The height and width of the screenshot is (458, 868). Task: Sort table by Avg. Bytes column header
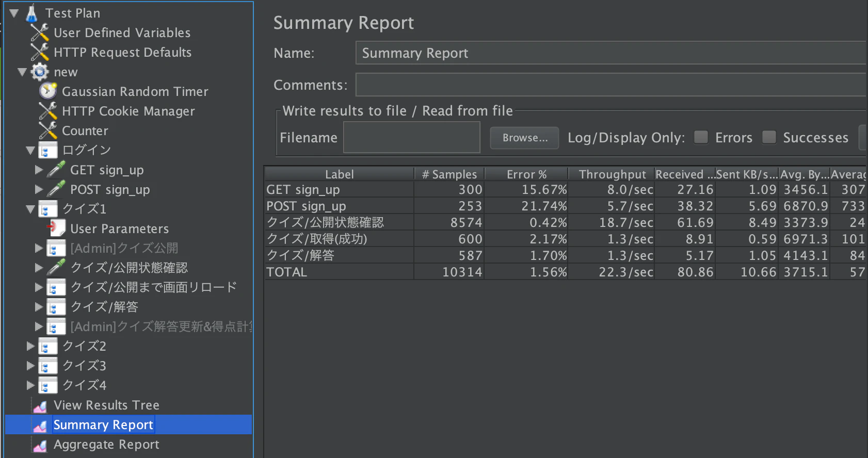click(804, 174)
